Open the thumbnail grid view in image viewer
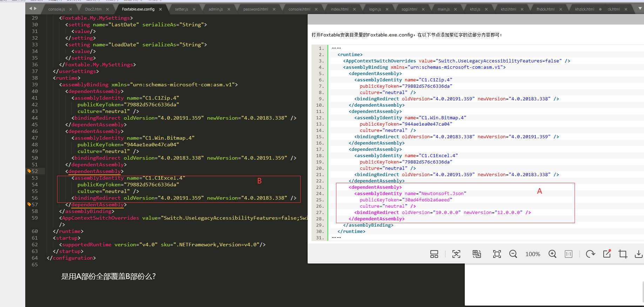 click(434, 254)
